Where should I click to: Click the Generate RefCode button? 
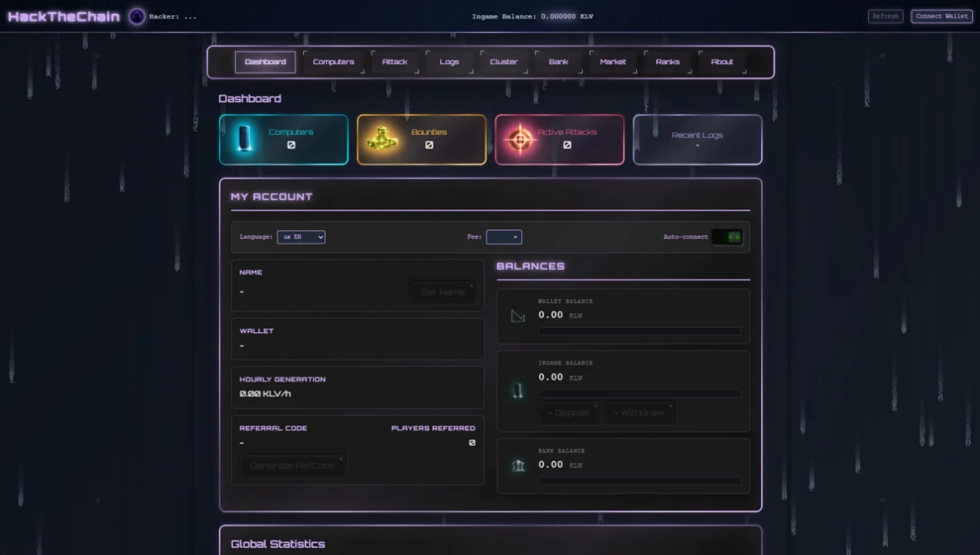click(292, 465)
